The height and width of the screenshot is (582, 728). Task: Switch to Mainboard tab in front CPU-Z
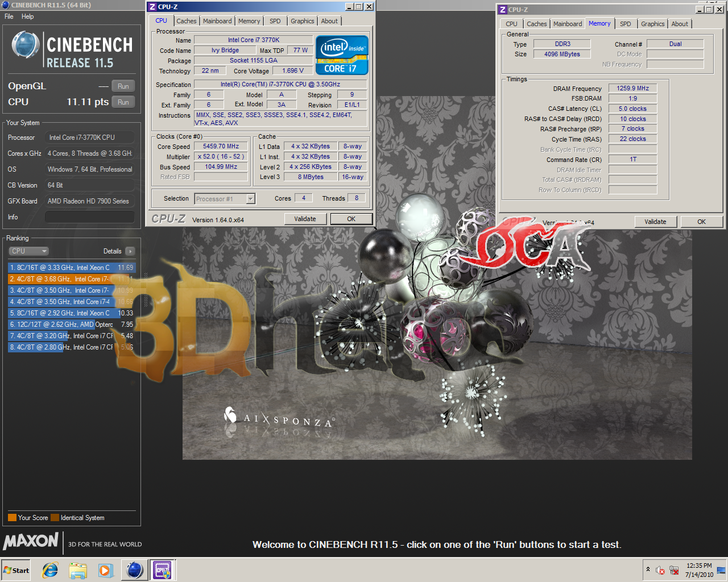coord(217,21)
